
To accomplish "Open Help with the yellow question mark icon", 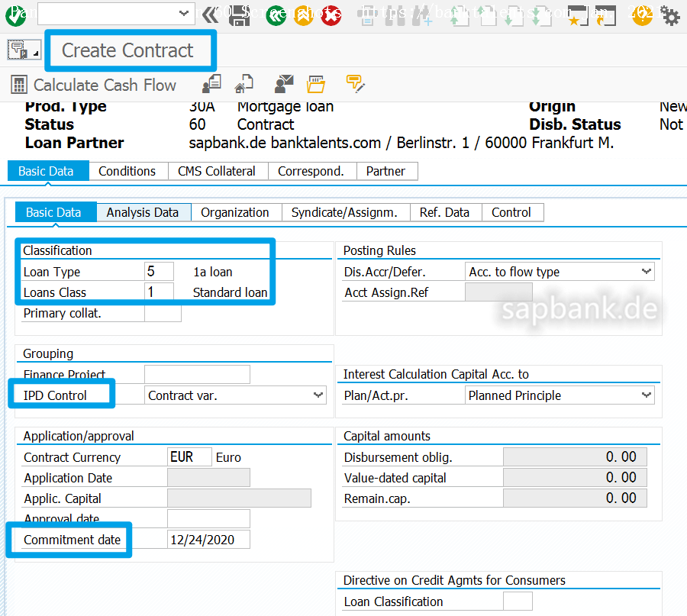I will (642, 16).
